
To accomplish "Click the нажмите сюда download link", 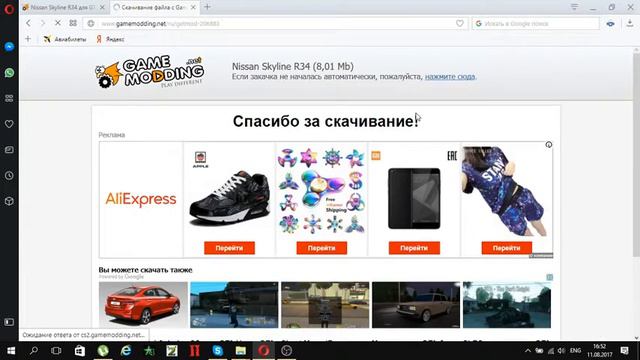I will pos(450,77).
